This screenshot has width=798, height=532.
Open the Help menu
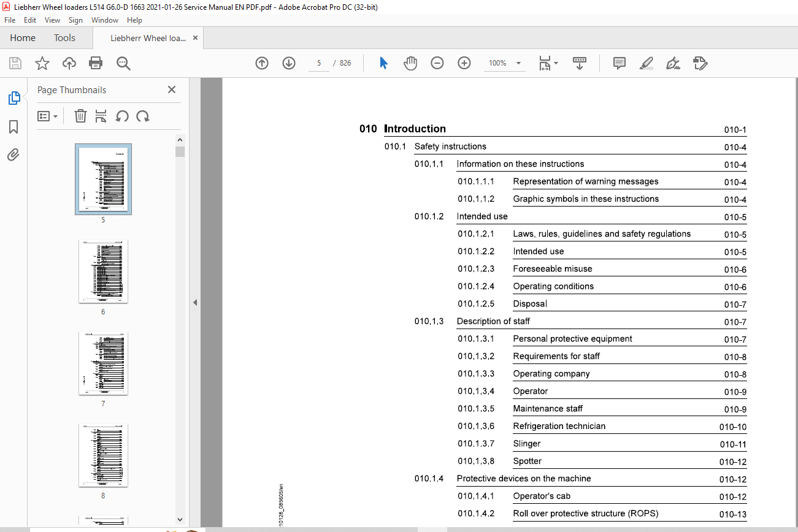[x=134, y=20]
